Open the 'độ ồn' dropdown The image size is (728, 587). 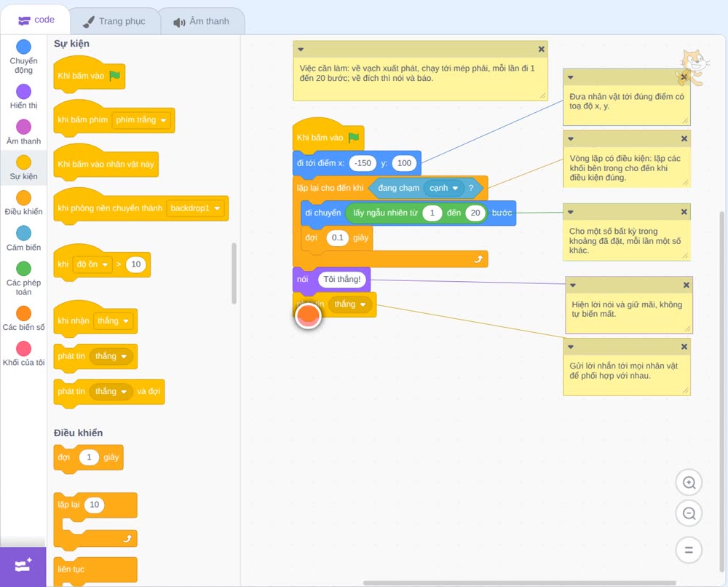click(92, 264)
